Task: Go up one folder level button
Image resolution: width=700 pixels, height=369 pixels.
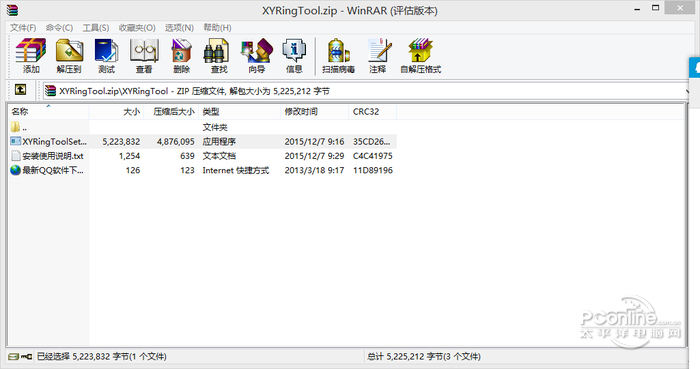Action: click(x=20, y=90)
